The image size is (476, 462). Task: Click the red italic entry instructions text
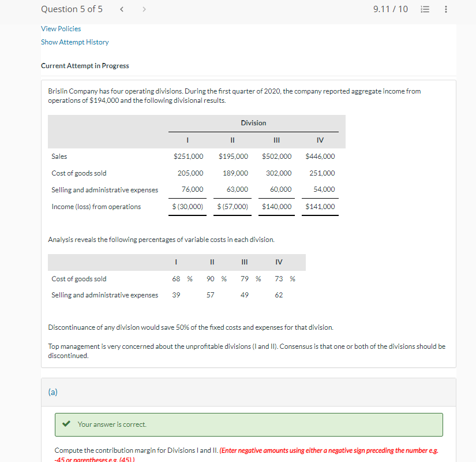click(x=319, y=450)
